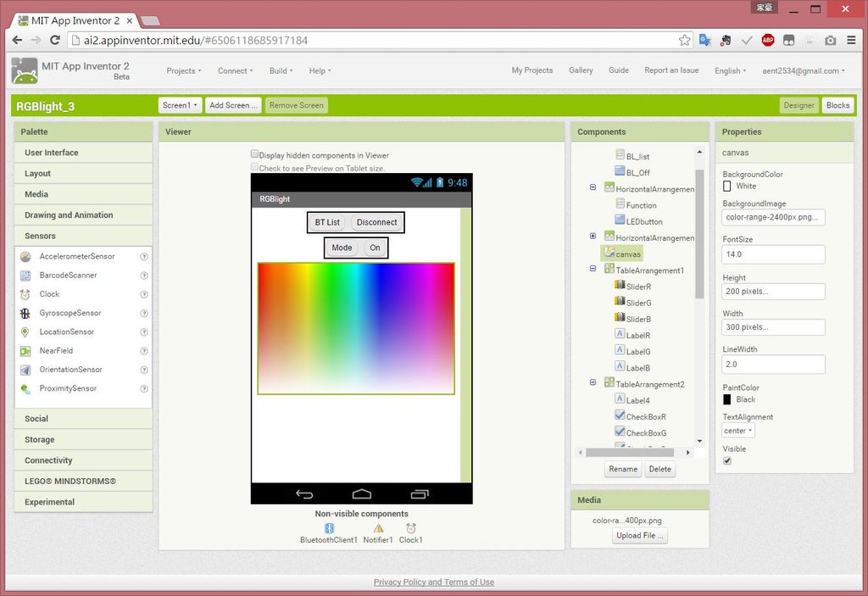Click the OrientationSensor palette icon
Viewport: 868px width, 596px height.
[x=25, y=370]
